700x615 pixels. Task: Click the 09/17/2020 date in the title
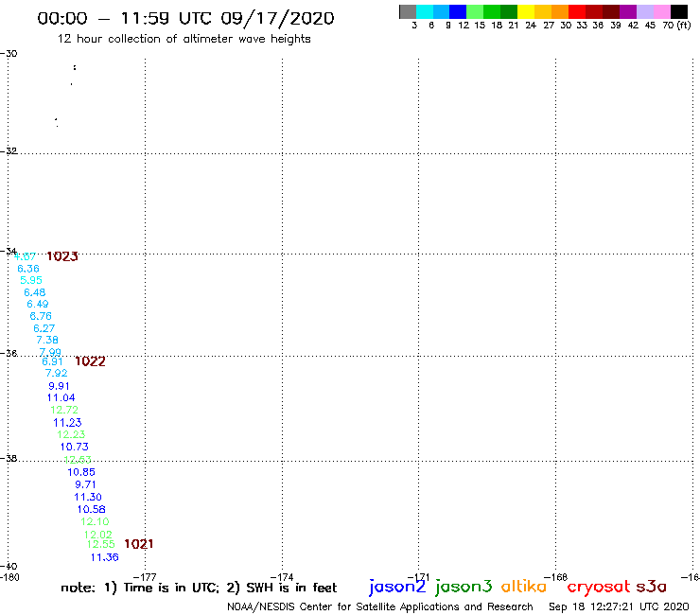[277, 19]
